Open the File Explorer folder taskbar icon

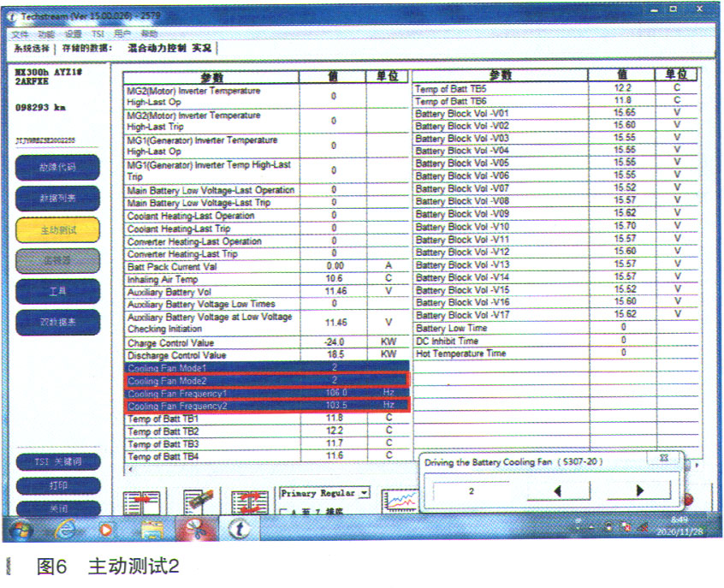pos(151,530)
